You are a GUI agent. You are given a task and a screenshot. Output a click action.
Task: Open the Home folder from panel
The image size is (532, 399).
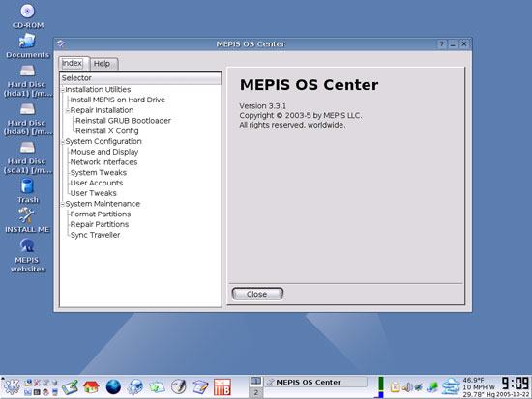tap(91, 387)
